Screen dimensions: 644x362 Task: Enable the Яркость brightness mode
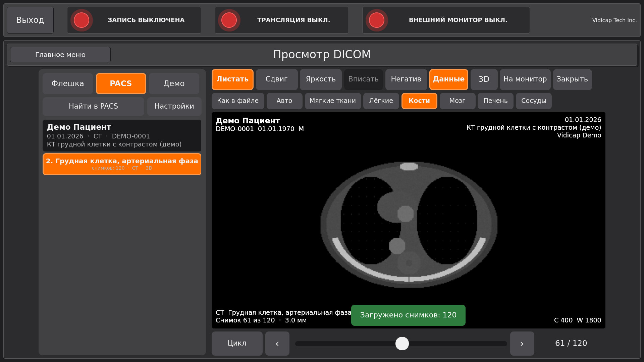tap(321, 79)
